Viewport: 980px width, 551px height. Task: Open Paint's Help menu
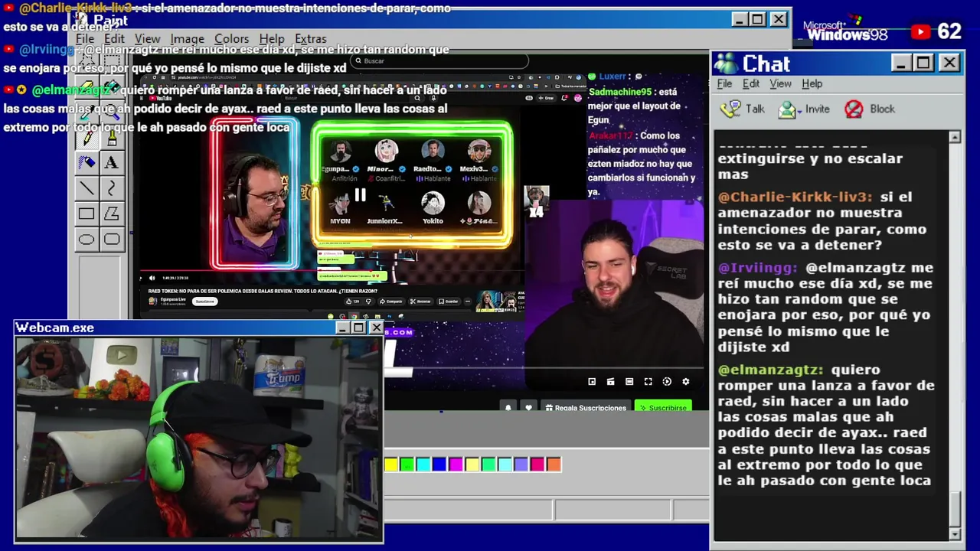(272, 38)
